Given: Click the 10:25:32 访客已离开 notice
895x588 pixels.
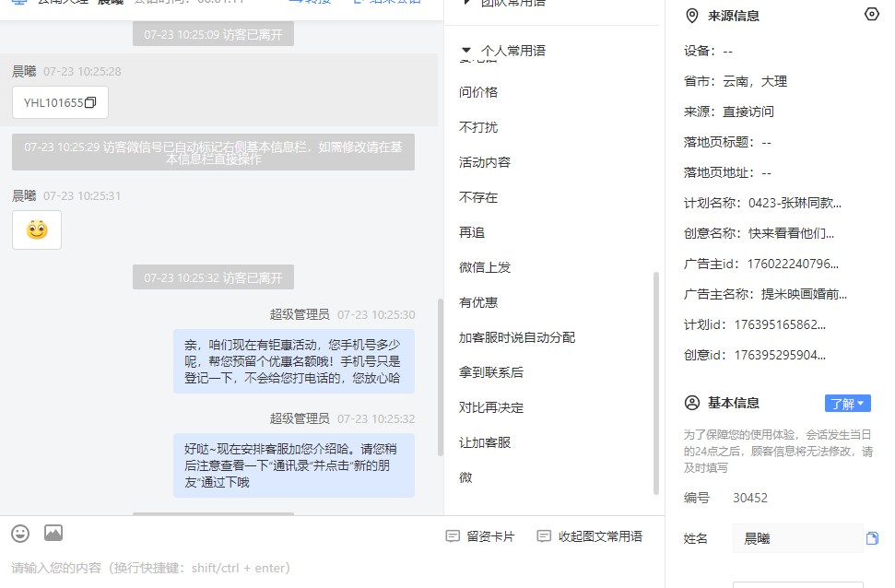Looking at the screenshot, I should [x=214, y=277].
